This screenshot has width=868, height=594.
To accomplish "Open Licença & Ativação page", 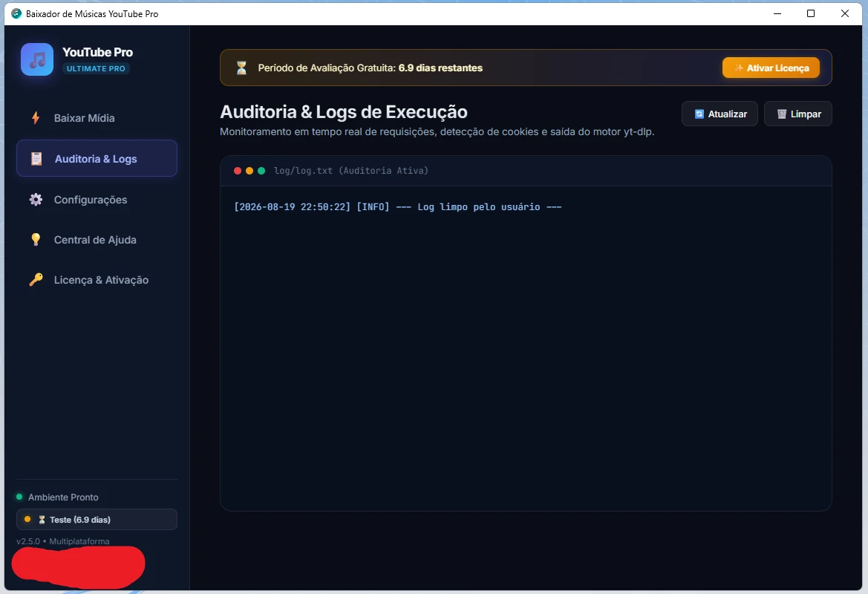I will (97, 280).
